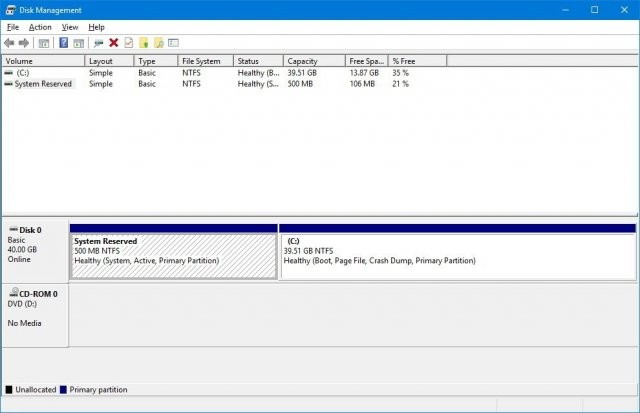Click the Forward arrow in toolbar
This screenshot has width=640, height=413.
[24, 43]
